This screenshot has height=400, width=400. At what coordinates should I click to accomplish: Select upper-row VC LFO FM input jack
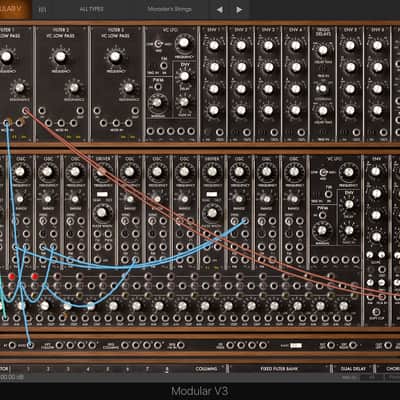(164, 66)
